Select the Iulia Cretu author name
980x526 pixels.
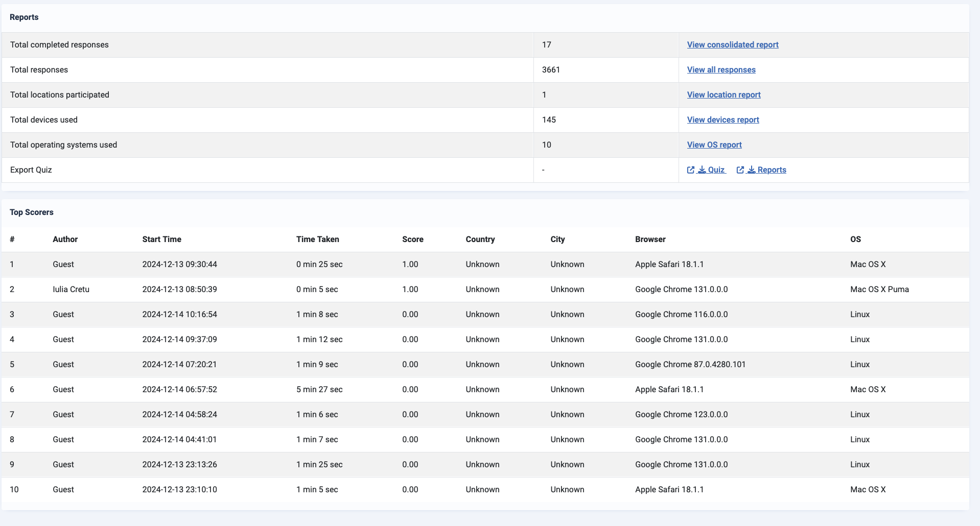pyautogui.click(x=71, y=290)
